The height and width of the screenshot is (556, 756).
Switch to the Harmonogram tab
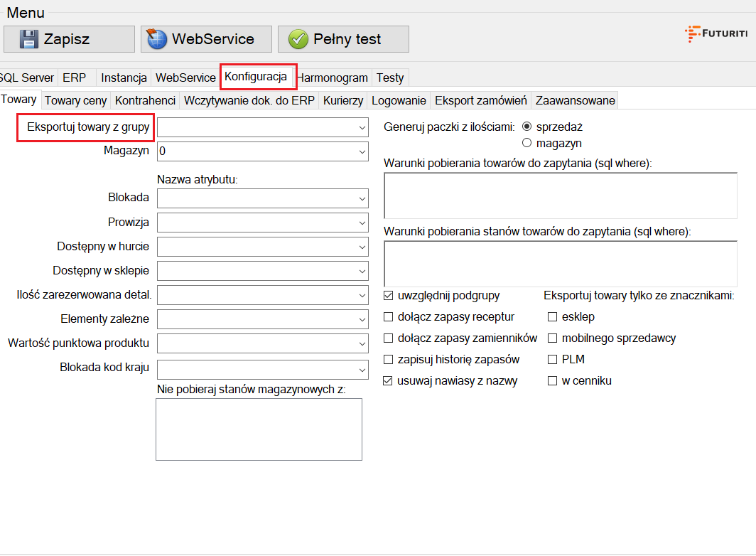pos(333,77)
